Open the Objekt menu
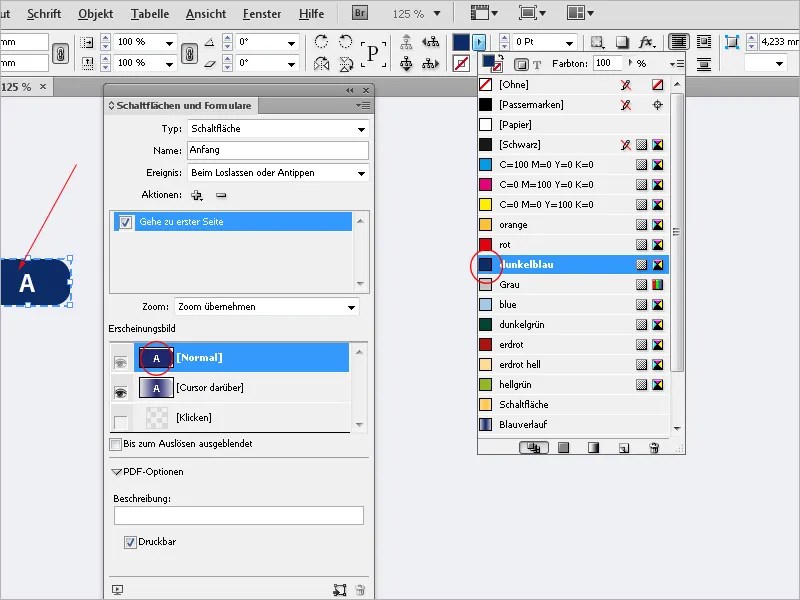Screen dimensions: 800x600 tap(95, 14)
